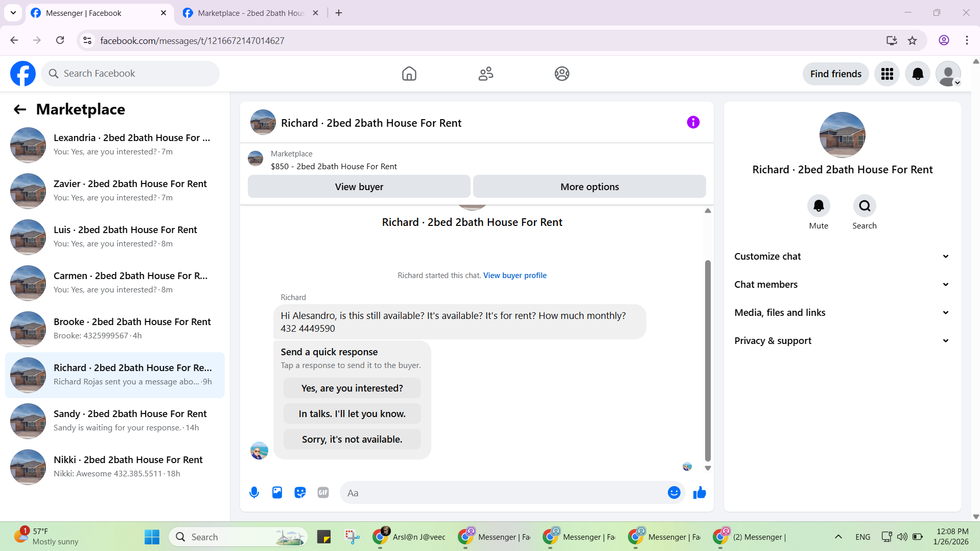Choose a sticker icon
Viewport: 980px width, 551px height.
pyautogui.click(x=300, y=493)
